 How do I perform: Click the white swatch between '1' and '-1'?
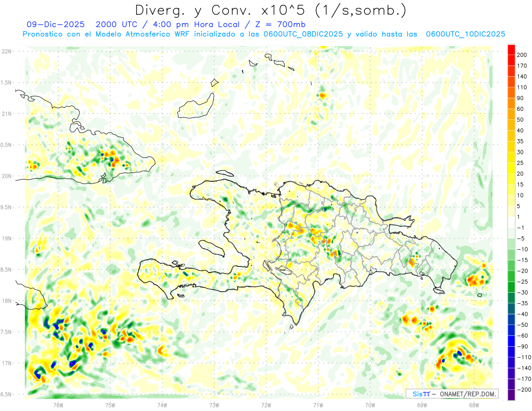[511, 223]
